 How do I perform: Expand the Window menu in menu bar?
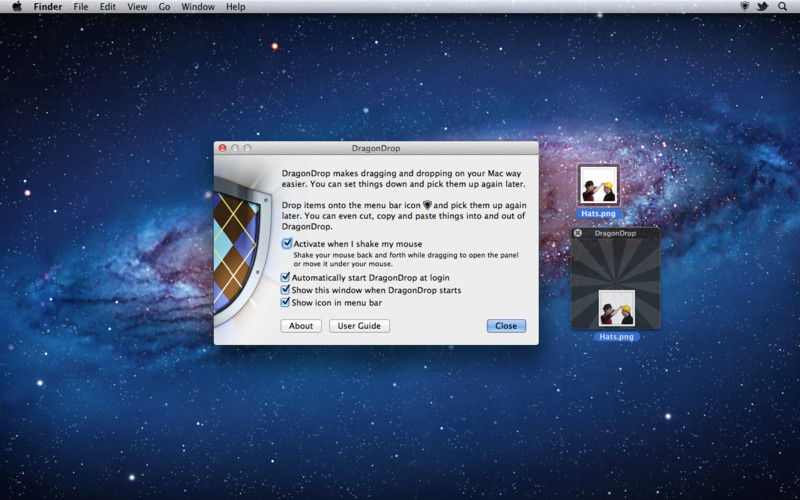pos(198,7)
